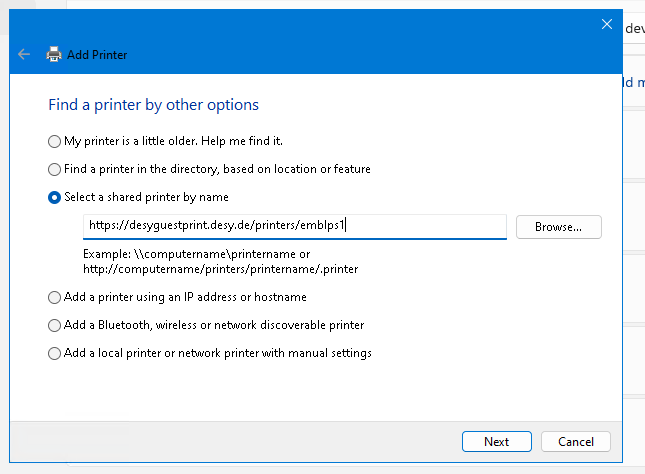This screenshot has height=474, width=645.
Task: Click the Example path hint text
Action: [220, 262]
